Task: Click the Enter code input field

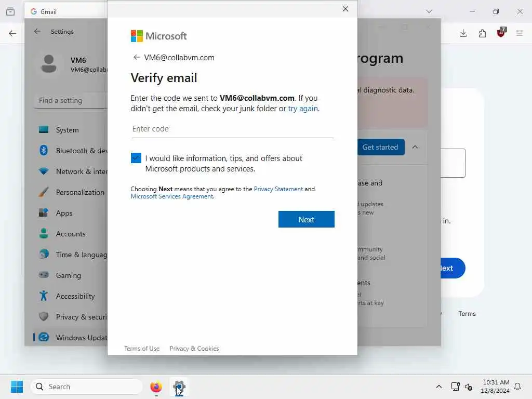Action: point(232,129)
